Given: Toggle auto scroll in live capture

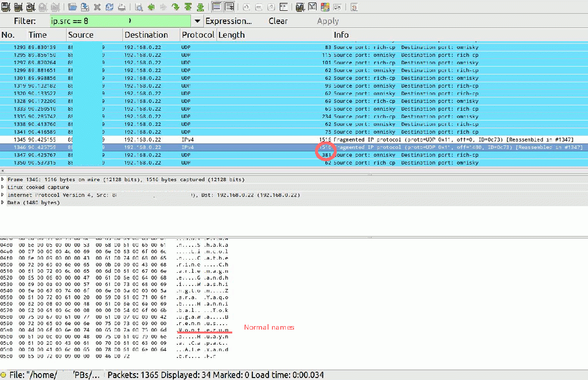Looking at the screenshot, I should click(229, 7).
